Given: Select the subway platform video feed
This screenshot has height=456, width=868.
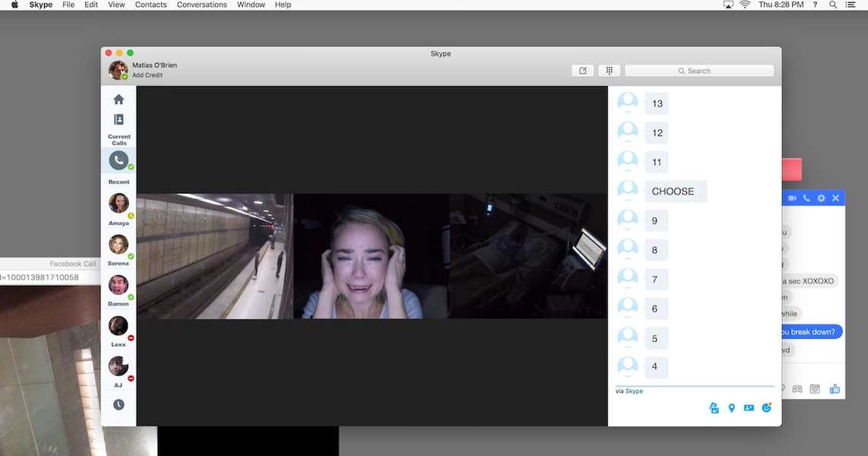Looking at the screenshot, I should pos(214,256).
